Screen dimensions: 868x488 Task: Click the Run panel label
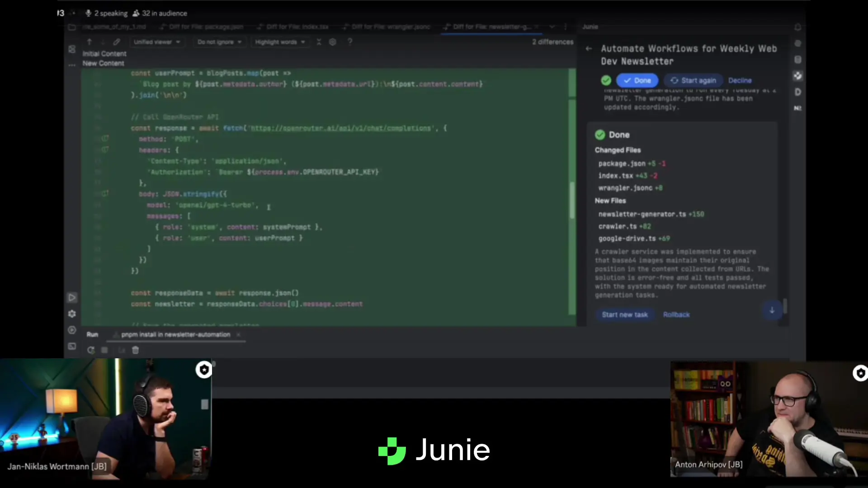pyautogui.click(x=92, y=334)
